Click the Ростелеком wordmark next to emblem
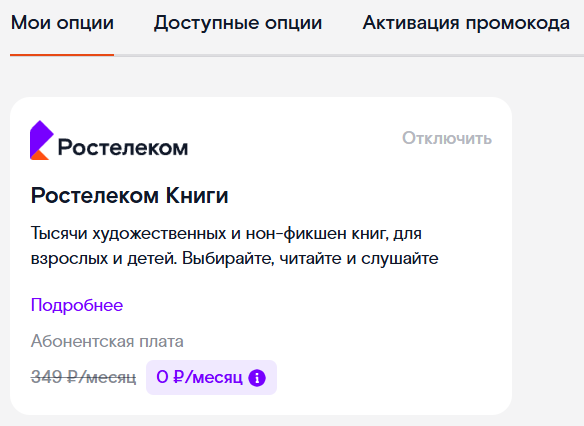 point(123,148)
